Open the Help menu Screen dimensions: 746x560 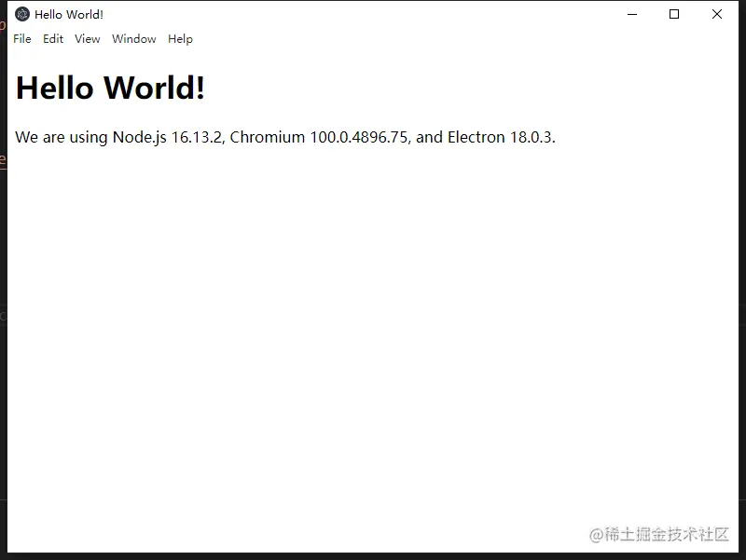[180, 39]
